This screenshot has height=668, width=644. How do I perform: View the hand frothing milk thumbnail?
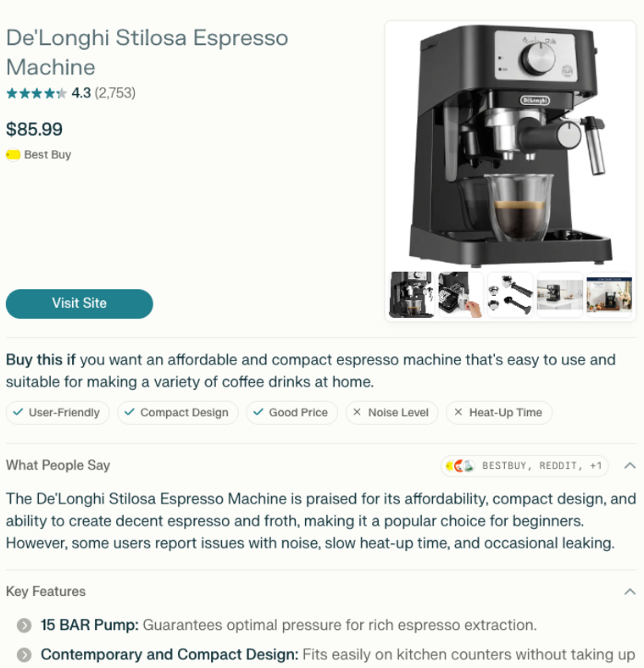coord(460,295)
